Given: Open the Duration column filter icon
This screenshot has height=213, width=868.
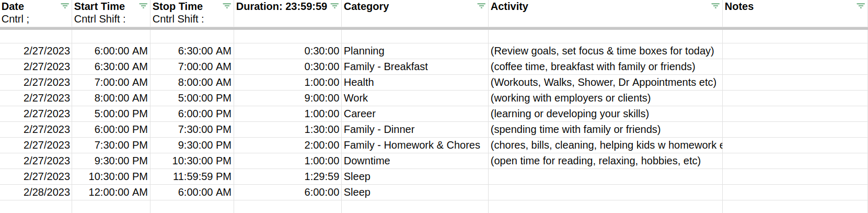Looking at the screenshot, I should pyautogui.click(x=334, y=6).
